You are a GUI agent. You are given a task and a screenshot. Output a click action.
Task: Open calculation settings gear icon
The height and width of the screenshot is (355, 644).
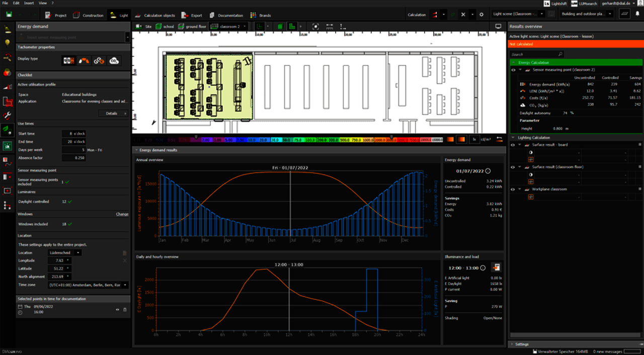[x=481, y=15]
